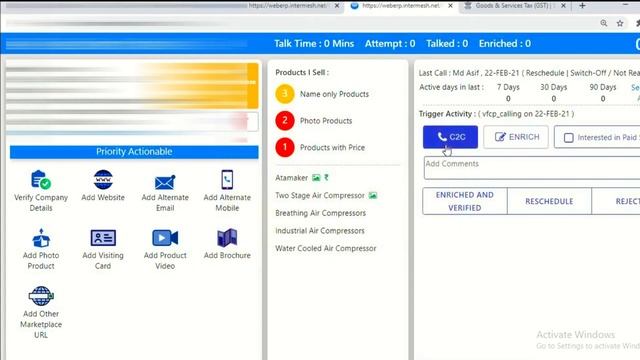Focus the Add Comments text field
The width and height of the screenshot is (640, 360).
point(532,168)
